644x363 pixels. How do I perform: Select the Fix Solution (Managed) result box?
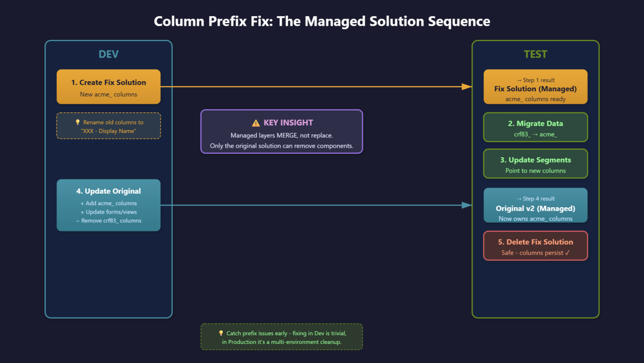(535, 87)
